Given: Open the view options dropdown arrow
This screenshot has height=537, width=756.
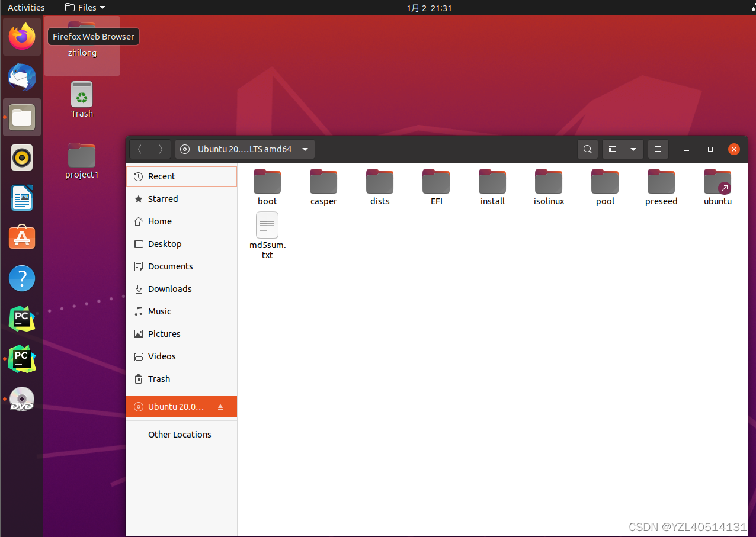Looking at the screenshot, I should 633,149.
